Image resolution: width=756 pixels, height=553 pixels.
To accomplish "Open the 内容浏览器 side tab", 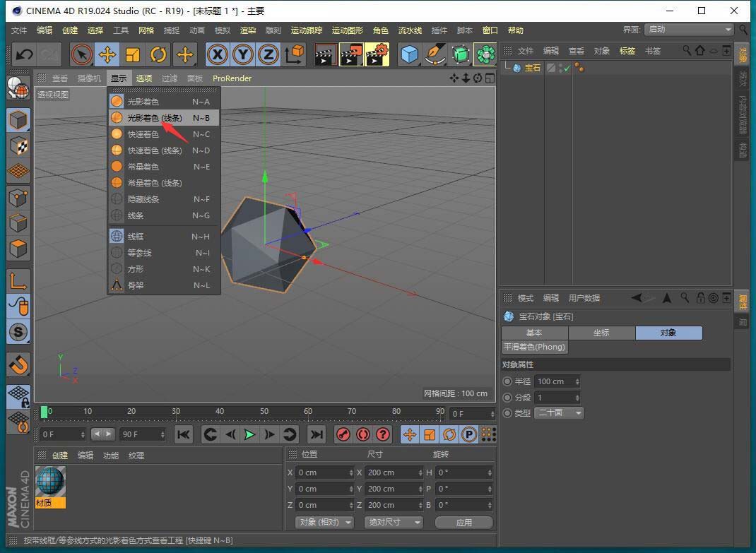I will [x=743, y=114].
